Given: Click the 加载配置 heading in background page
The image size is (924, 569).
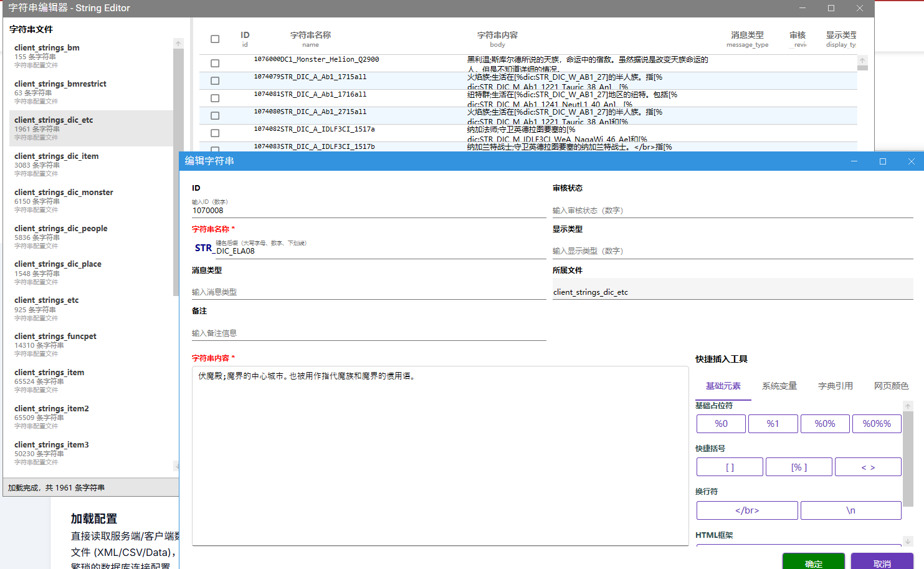Looking at the screenshot, I should tap(94, 519).
